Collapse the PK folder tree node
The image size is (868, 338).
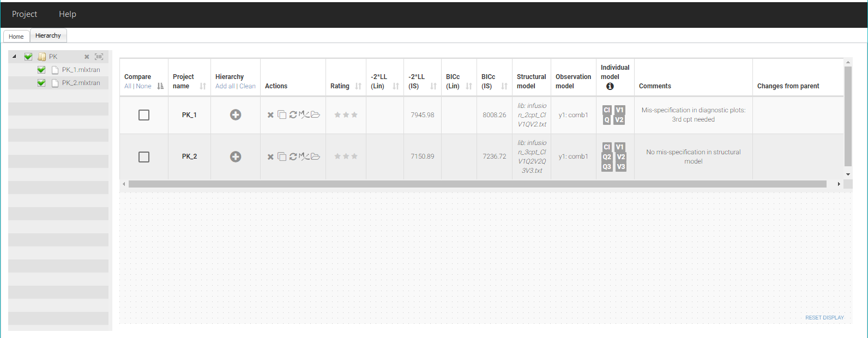click(x=14, y=57)
